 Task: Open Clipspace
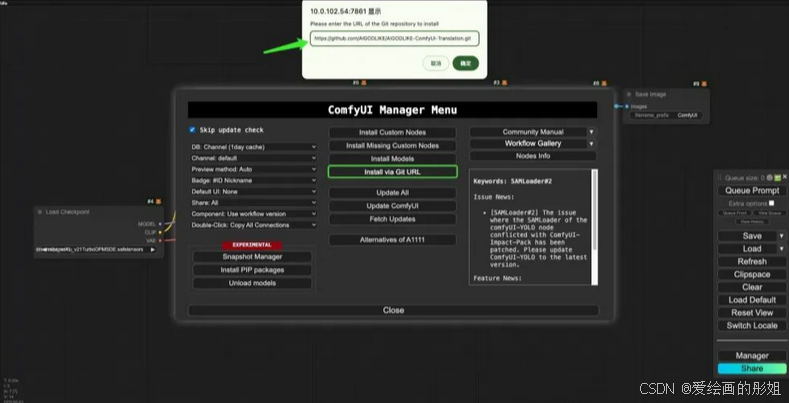pyautogui.click(x=752, y=274)
